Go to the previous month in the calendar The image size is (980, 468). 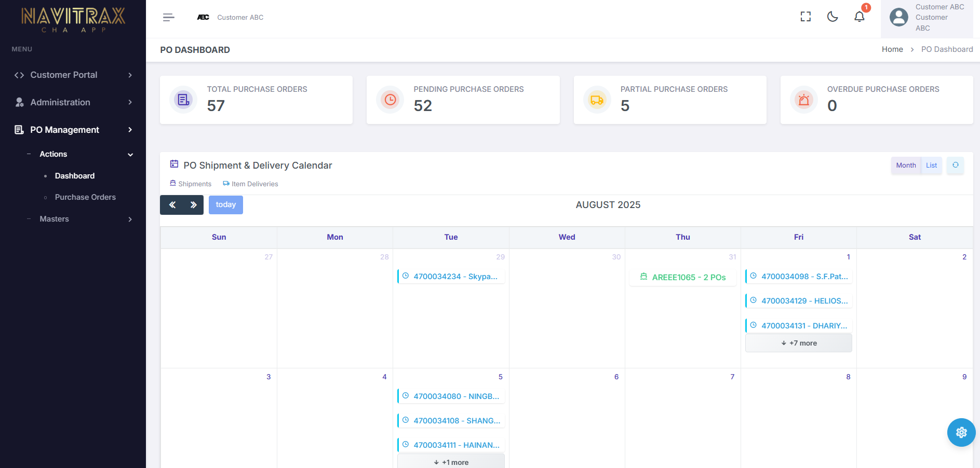click(172, 205)
